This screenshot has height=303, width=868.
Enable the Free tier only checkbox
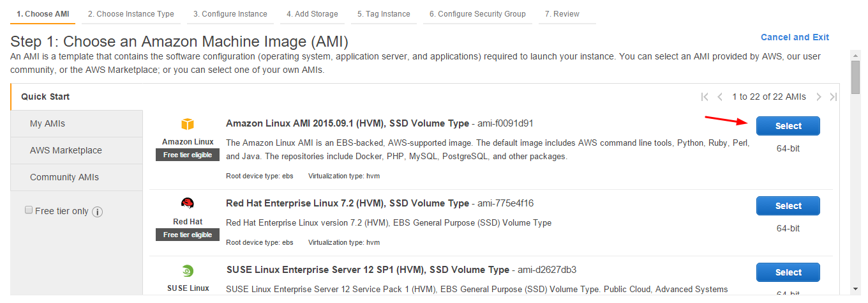(x=29, y=210)
